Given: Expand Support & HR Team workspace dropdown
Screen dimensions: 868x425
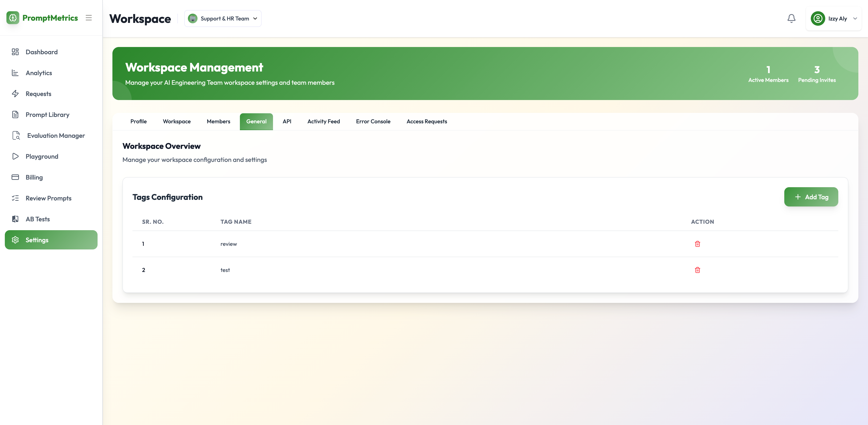Looking at the screenshot, I should pos(223,18).
